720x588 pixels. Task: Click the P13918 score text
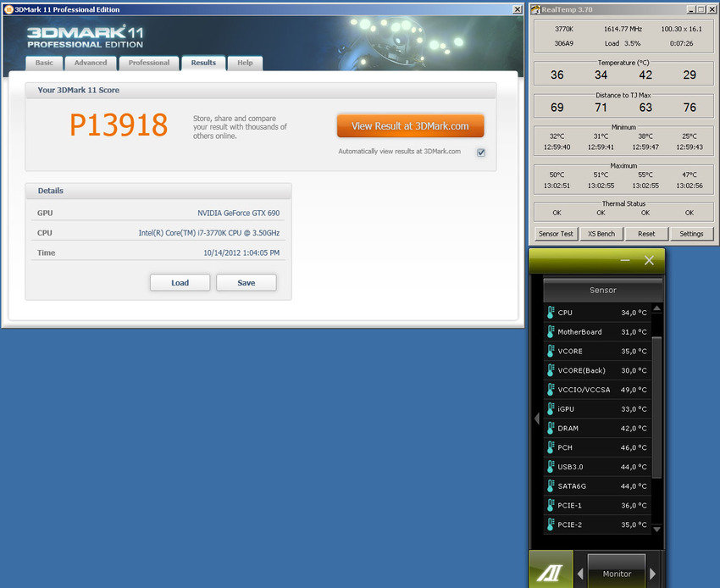coord(119,125)
